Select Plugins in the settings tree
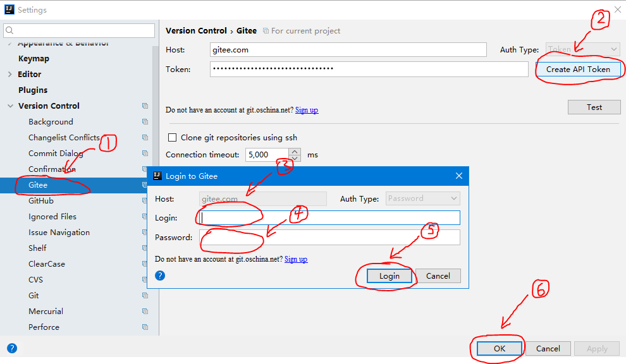626x364 pixels. [33, 90]
